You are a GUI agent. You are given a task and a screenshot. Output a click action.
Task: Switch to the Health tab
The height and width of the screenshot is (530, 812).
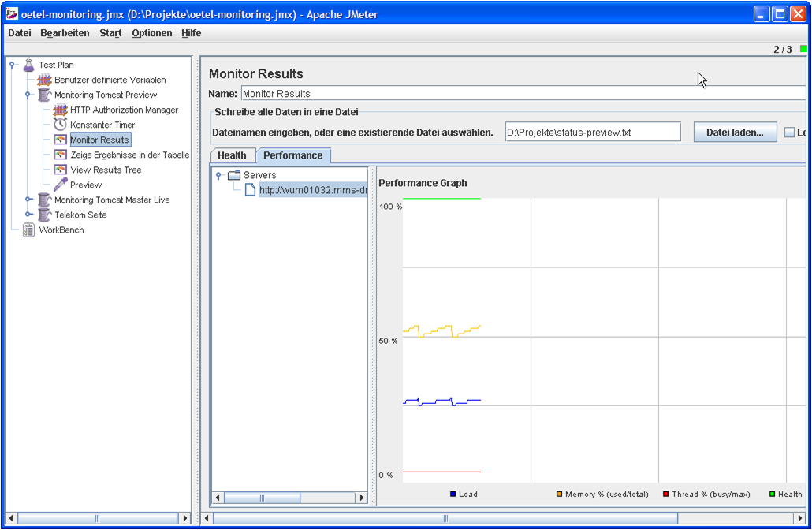(x=232, y=155)
